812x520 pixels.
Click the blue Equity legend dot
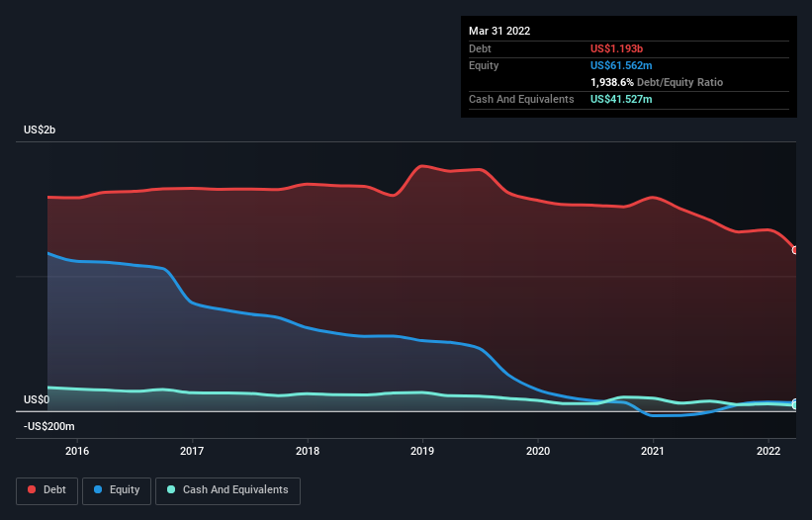[98, 489]
